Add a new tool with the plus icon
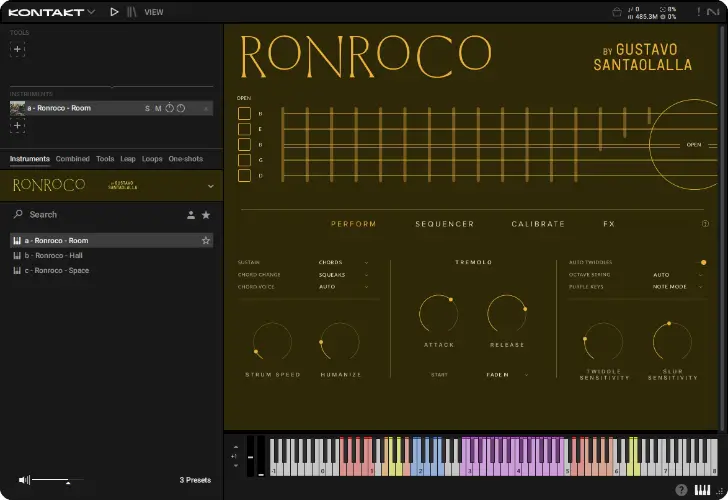Viewport: 728px width, 500px height. click(18, 49)
